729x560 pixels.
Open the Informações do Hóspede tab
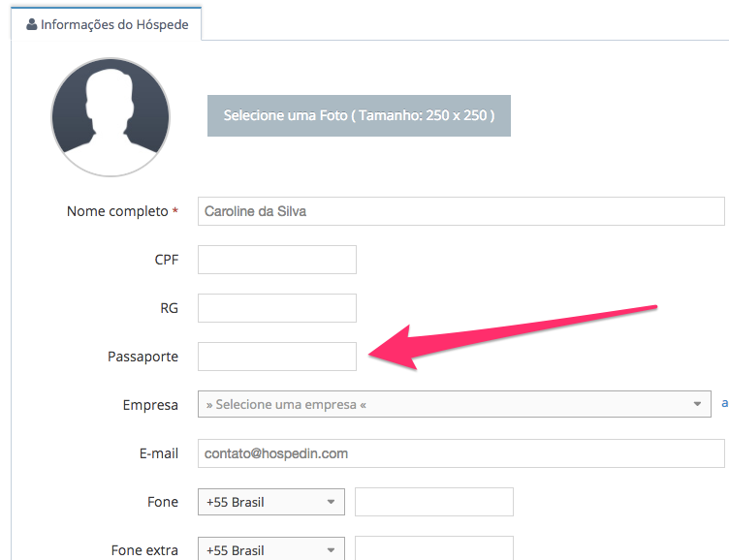(x=107, y=24)
